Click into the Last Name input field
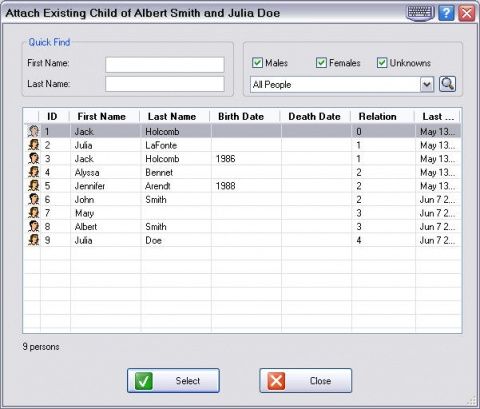 point(165,84)
